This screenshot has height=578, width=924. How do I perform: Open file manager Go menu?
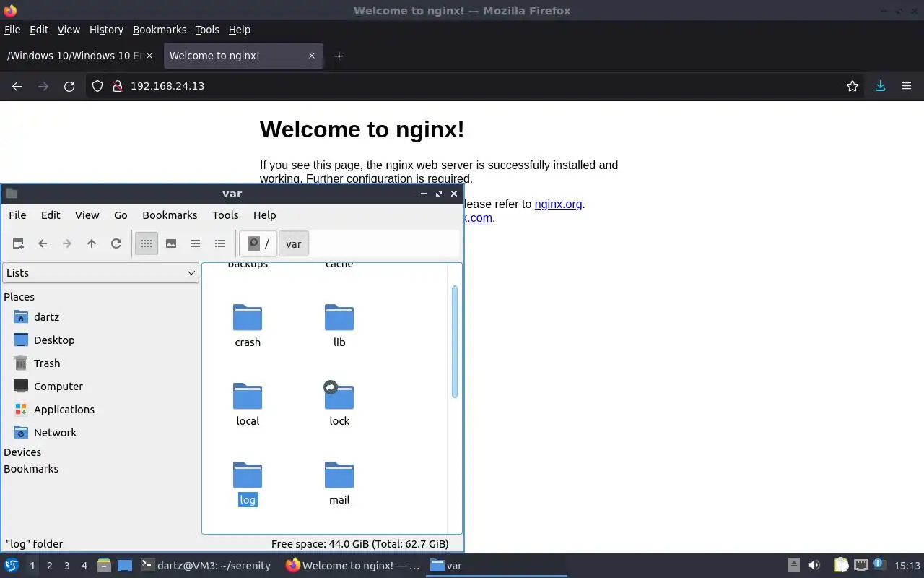121,215
